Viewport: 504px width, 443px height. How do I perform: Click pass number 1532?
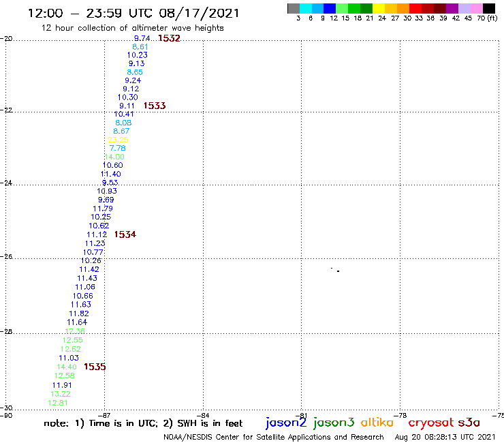[x=169, y=38]
